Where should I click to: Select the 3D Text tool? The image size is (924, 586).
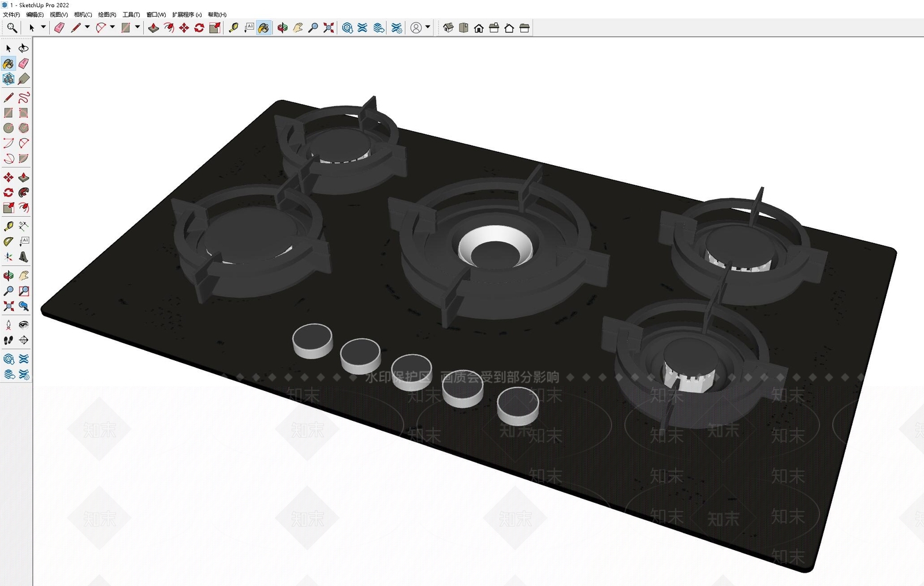(24, 257)
